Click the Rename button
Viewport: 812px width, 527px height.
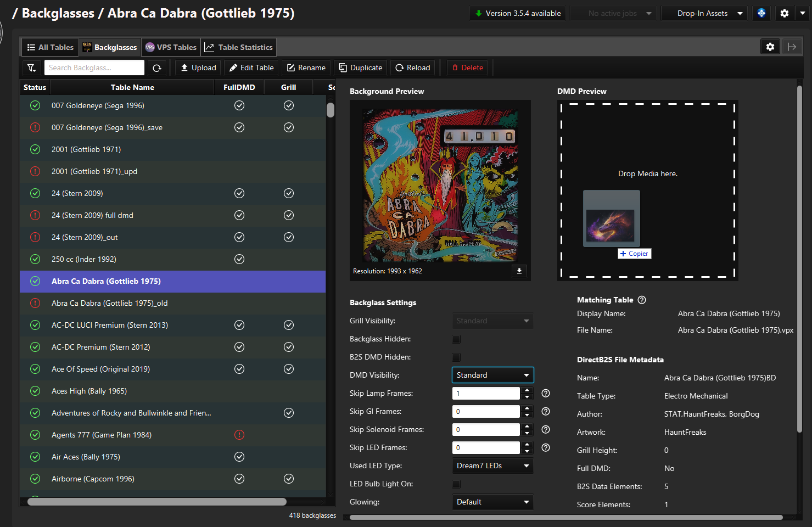point(306,68)
